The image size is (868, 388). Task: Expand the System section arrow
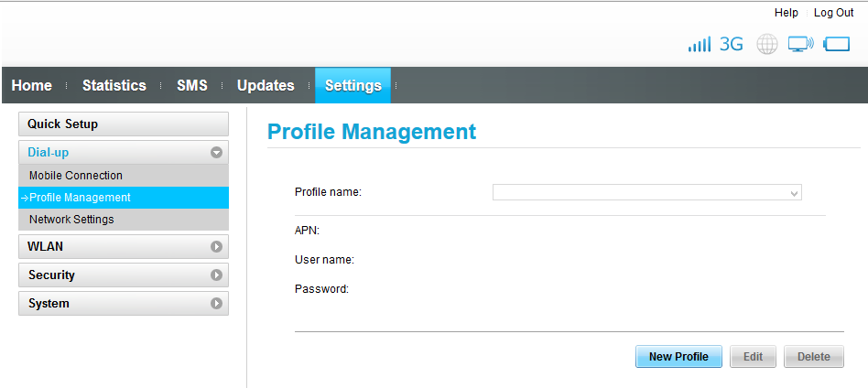[216, 303]
